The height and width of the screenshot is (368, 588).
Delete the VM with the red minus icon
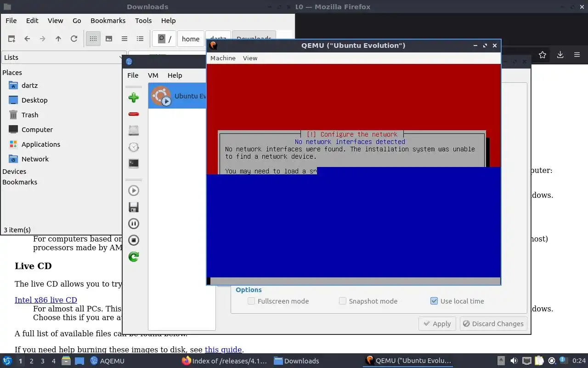click(x=134, y=114)
